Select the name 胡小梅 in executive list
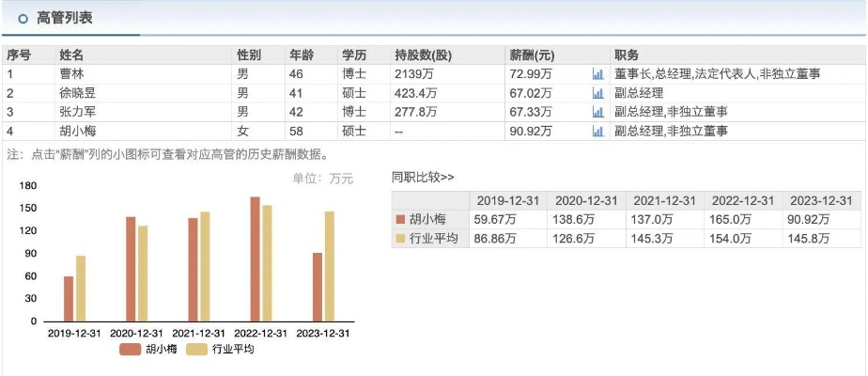 (x=78, y=132)
